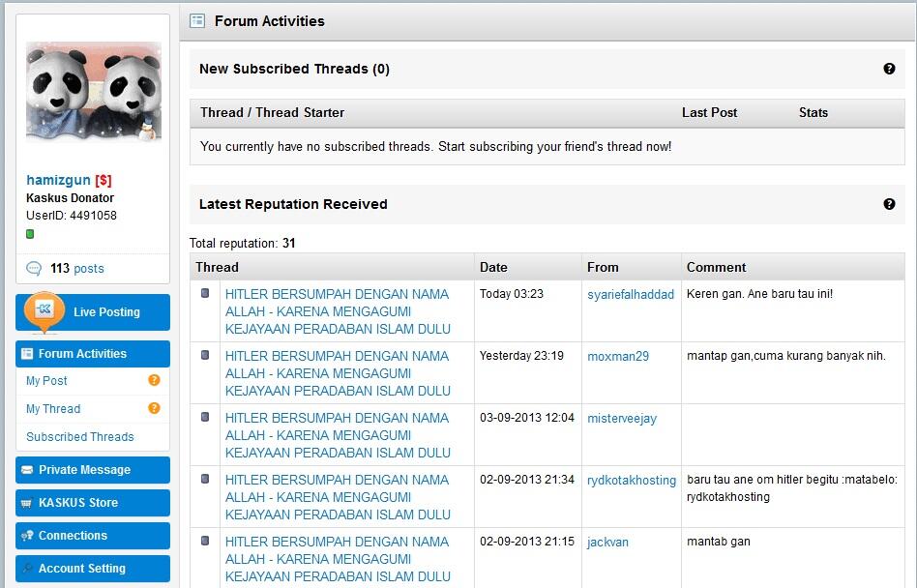Click the Last Post column header
917x588 pixels.
click(x=709, y=112)
